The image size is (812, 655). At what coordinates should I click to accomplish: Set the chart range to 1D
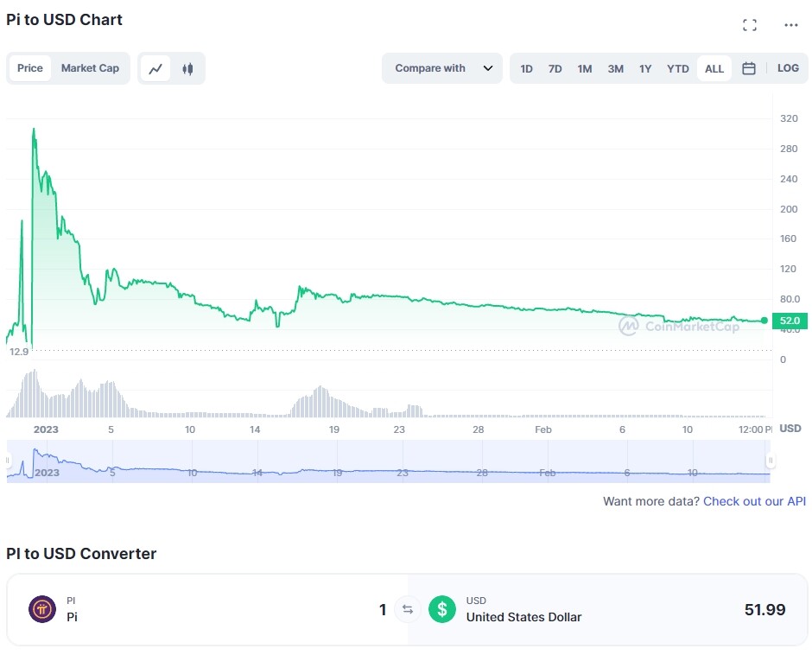(x=526, y=68)
